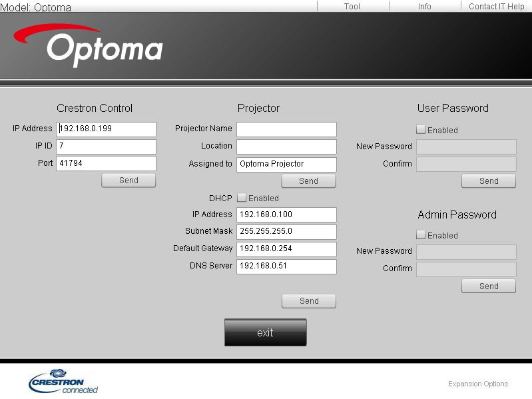532x399 pixels.
Task: Click Crestron Control IP Address field
Action: [x=106, y=129]
